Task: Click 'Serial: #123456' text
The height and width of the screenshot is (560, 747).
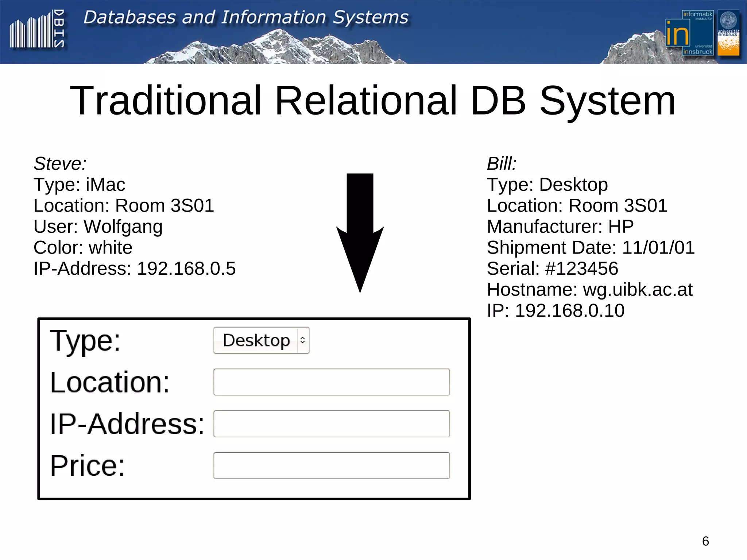Action: pos(553,269)
